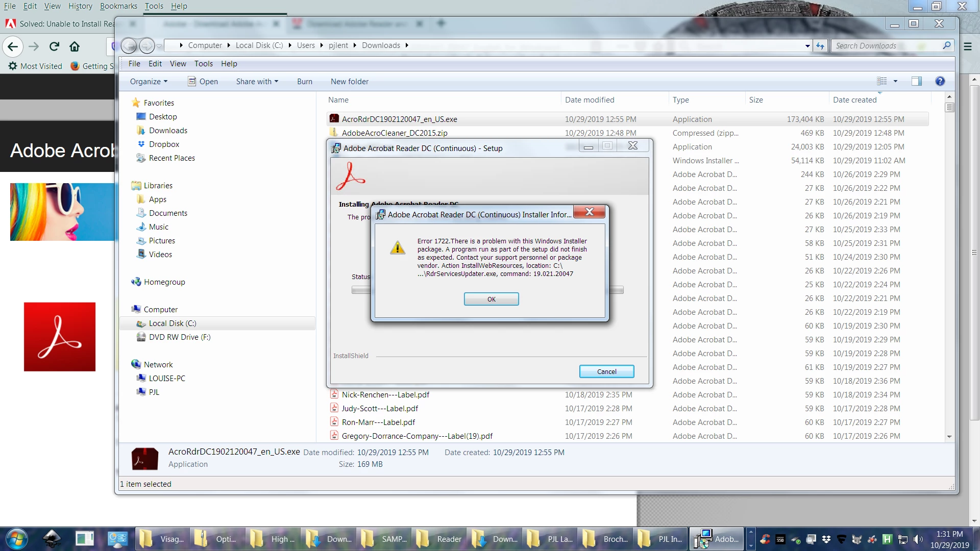Toggle the Explorer preview pane icon
Screen dimensions: 980x551
tap(917, 81)
